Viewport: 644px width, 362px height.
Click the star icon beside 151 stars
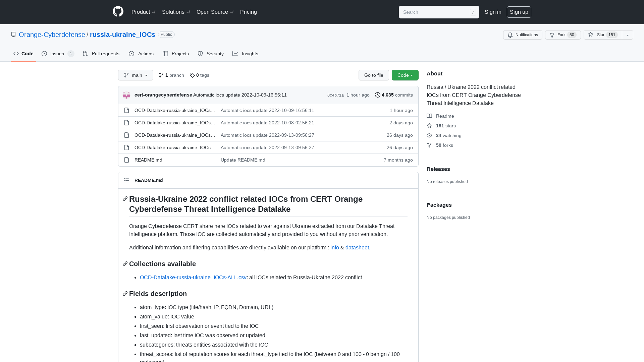(x=429, y=126)
